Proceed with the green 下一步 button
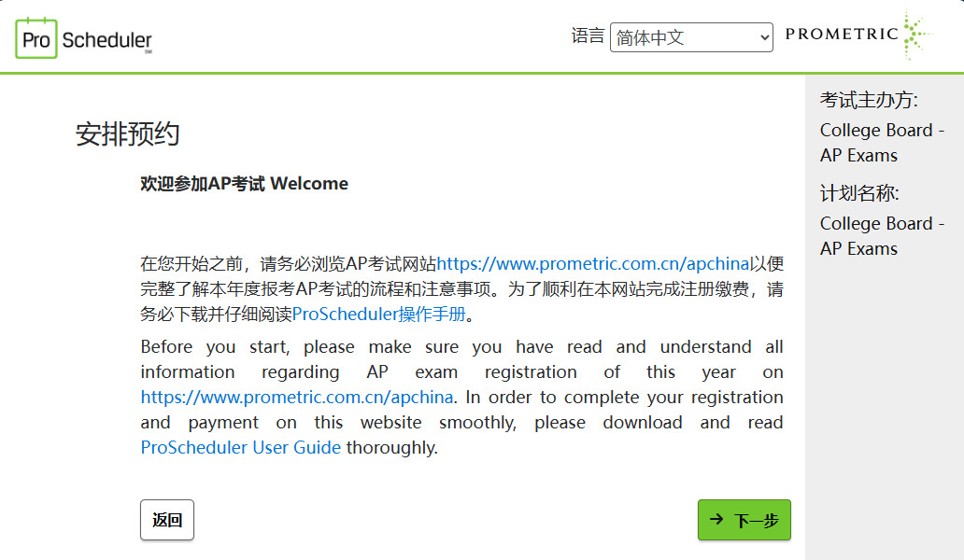Screen dimensions: 964x560 [x=744, y=520]
